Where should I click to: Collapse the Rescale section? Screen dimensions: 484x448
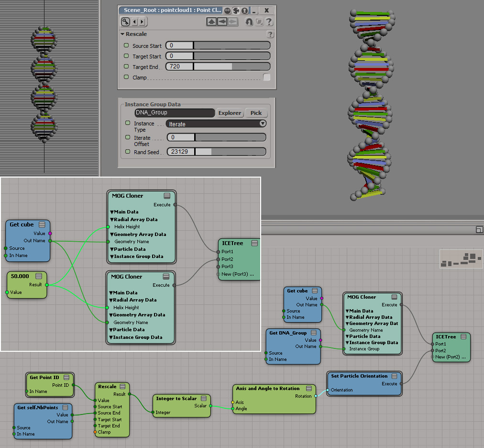(122, 34)
